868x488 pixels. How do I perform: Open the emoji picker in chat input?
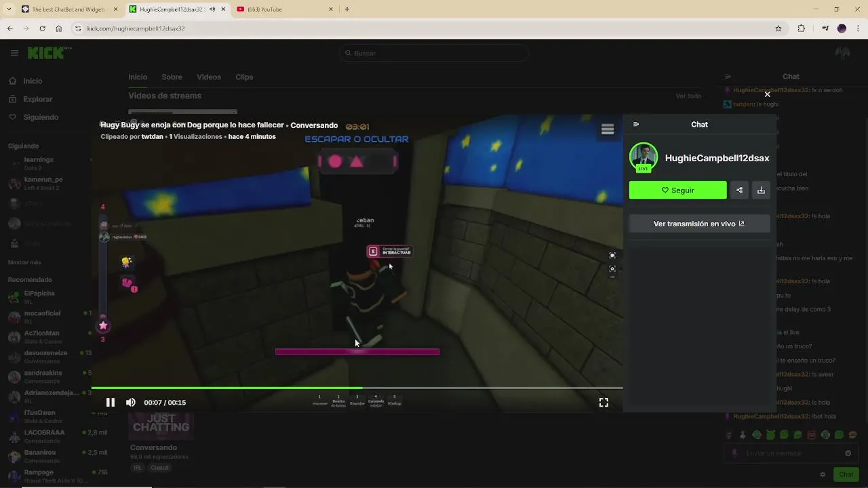(848, 453)
